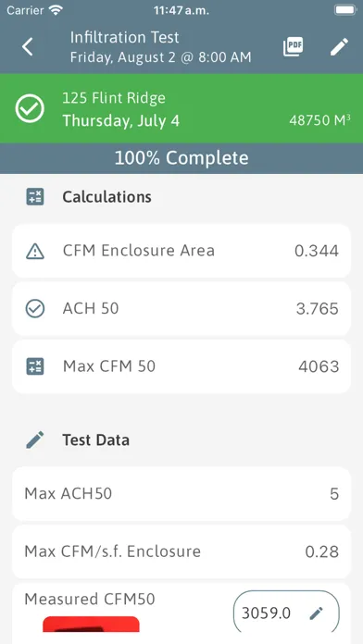Export the test as PDF
The width and height of the screenshot is (363, 644).
(294, 47)
